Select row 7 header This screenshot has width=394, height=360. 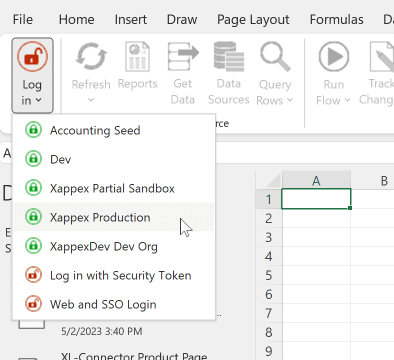269,313
